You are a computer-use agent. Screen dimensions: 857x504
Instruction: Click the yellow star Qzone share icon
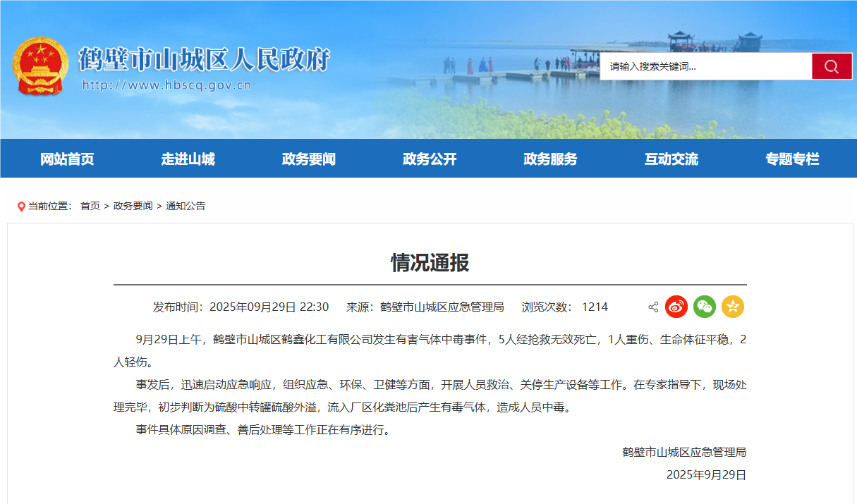[x=732, y=307]
